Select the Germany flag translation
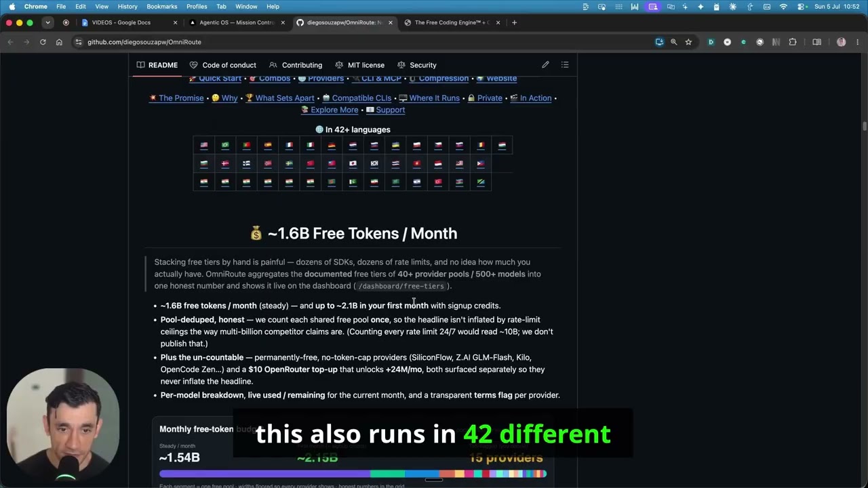The height and width of the screenshot is (488, 868). [332, 145]
